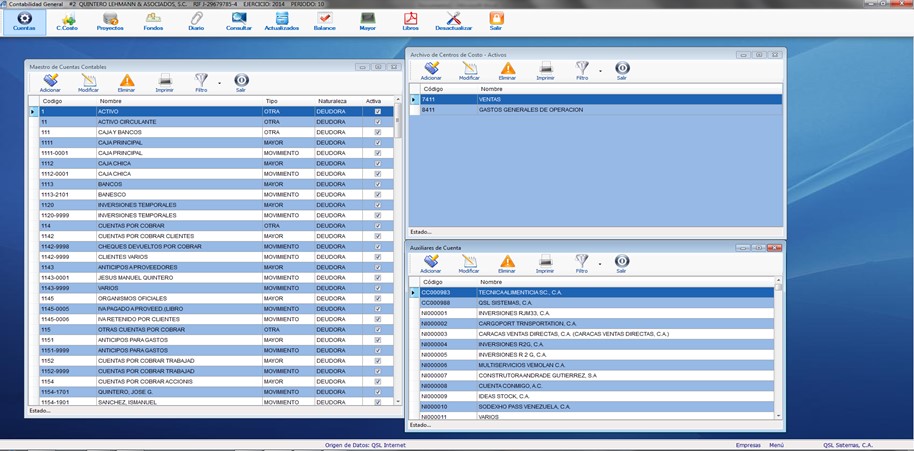Click Imprimir in Centros de Costo window
Image resolution: width=914 pixels, height=451 pixels.
click(x=546, y=71)
